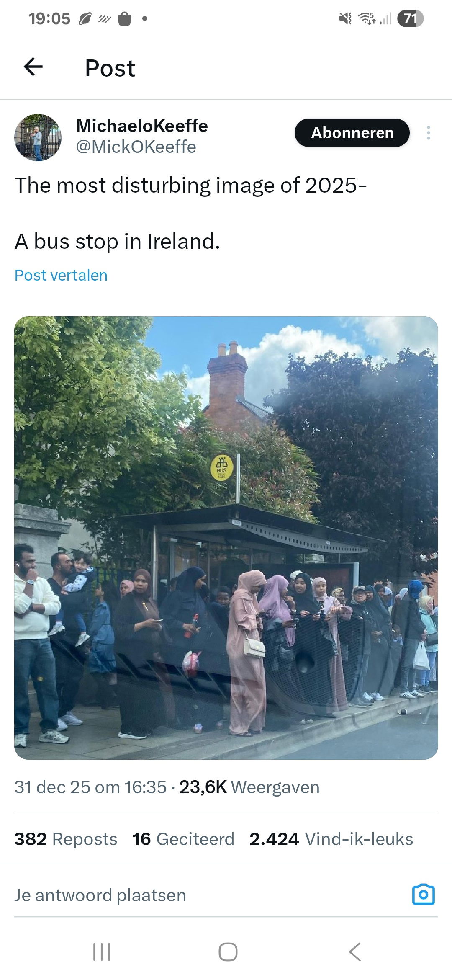Tap Android home navigation button
452x980 pixels.
[x=228, y=952]
